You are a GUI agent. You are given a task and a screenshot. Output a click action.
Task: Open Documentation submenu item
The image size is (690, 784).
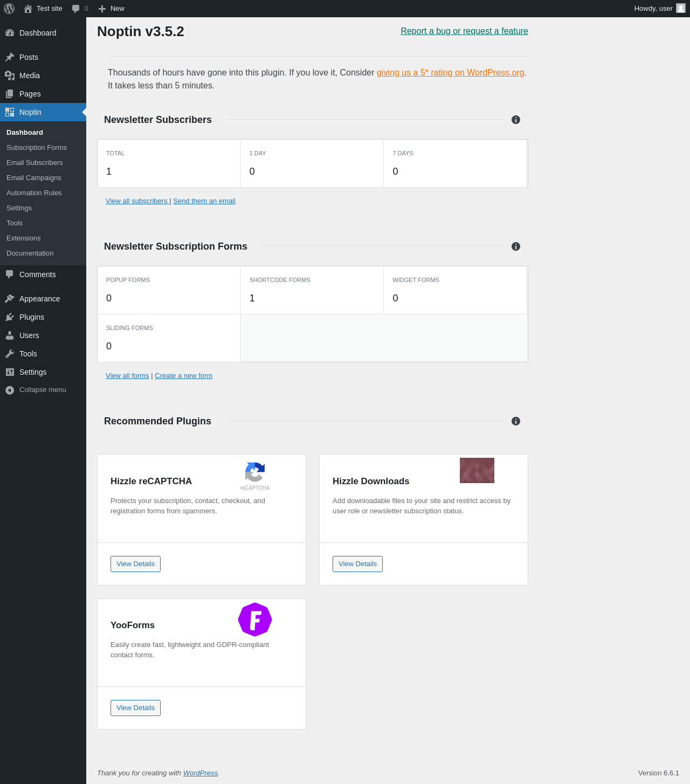[30, 253]
